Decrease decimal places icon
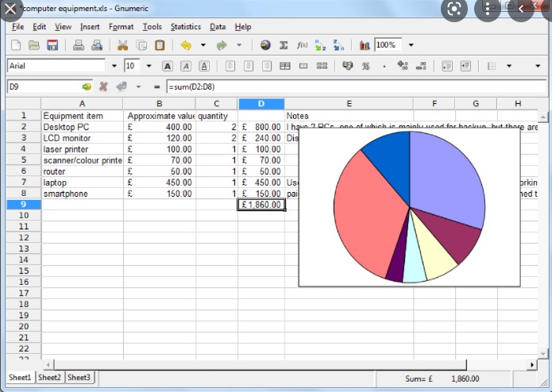The height and width of the screenshot is (392, 552). tap(421, 66)
